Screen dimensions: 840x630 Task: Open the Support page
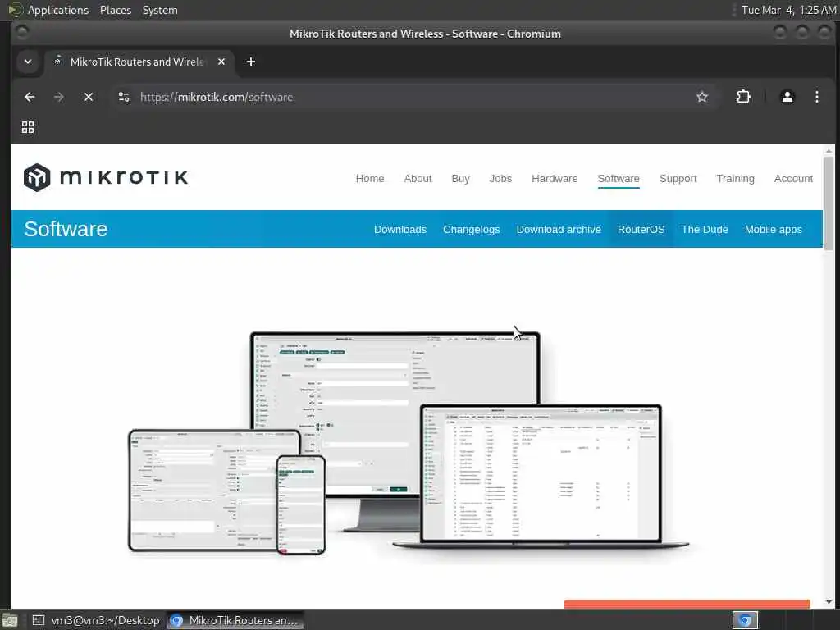coord(678,178)
